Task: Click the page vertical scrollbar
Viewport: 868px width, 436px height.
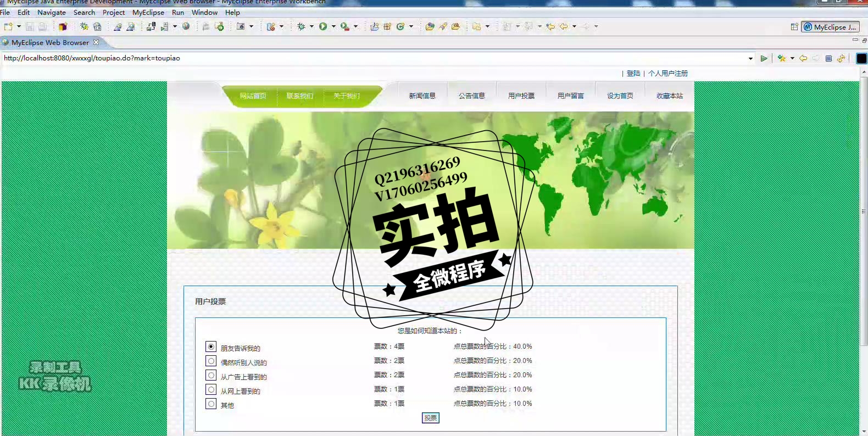Action: click(864, 211)
